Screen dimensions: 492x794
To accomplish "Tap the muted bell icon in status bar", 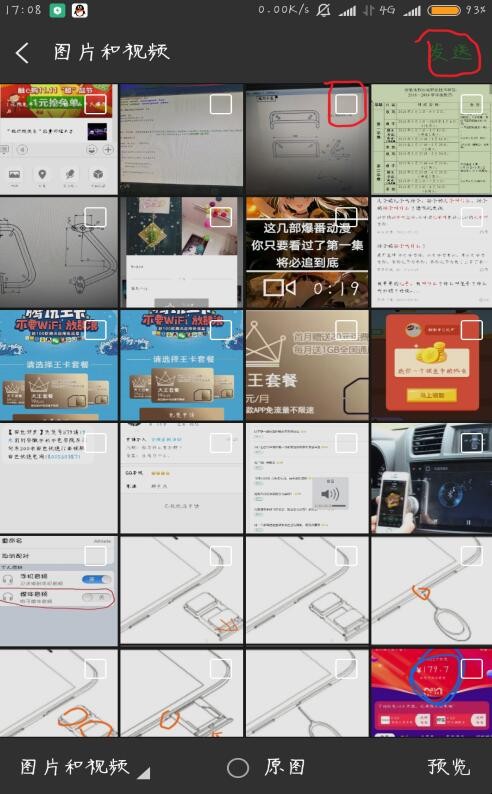I will pos(323,10).
